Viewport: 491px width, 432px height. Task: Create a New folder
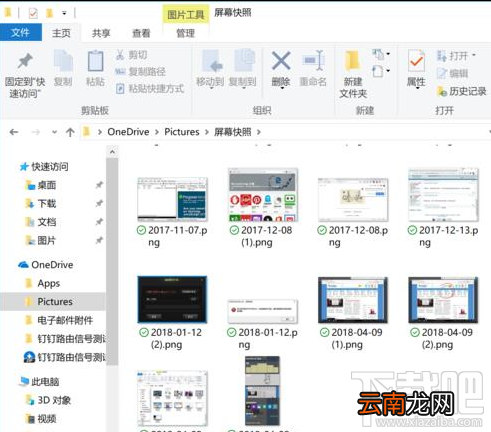point(353,74)
